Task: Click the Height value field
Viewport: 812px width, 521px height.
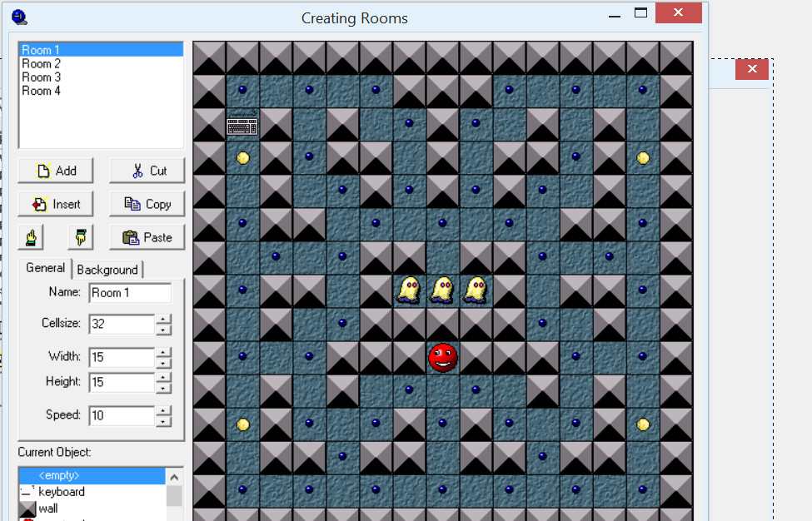Action: [122, 382]
